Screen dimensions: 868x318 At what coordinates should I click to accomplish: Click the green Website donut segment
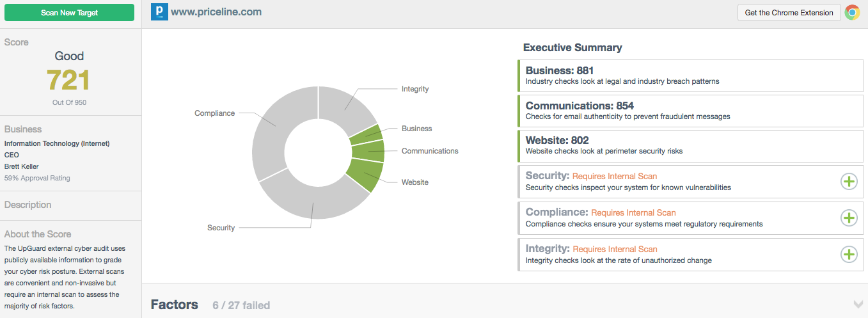coord(366,175)
